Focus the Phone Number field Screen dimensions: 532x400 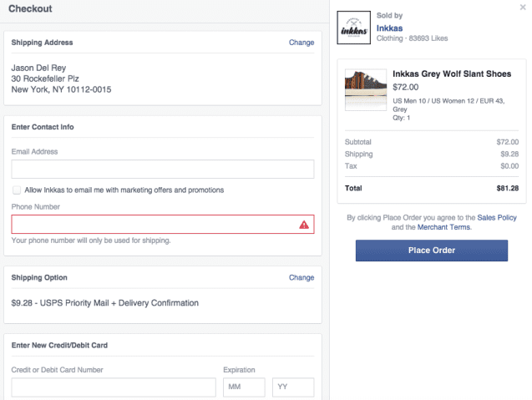[x=163, y=225]
